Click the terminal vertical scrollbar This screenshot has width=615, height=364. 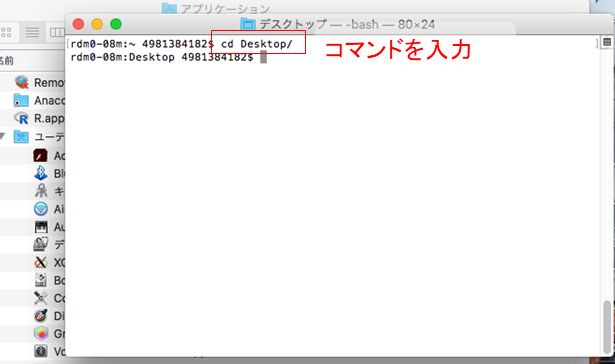607,327
